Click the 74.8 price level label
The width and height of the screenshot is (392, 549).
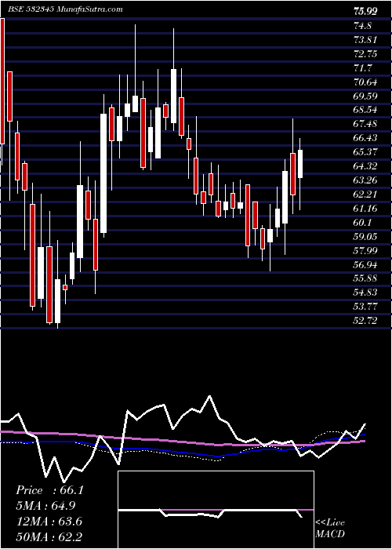pyautogui.click(x=363, y=26)
